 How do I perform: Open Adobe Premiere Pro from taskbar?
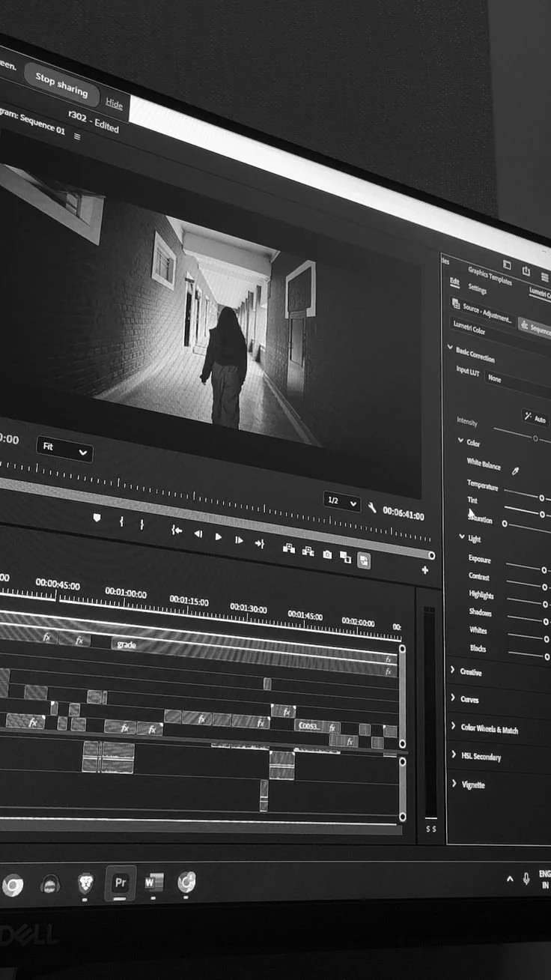[120, 883]
